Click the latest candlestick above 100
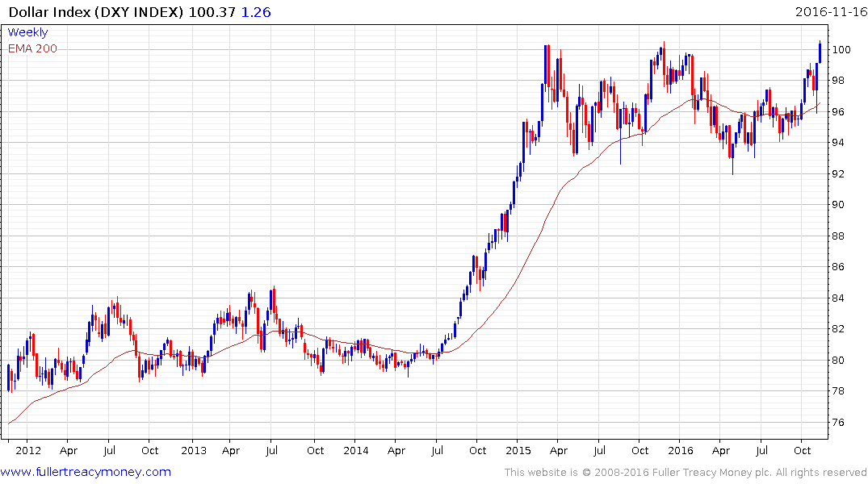Viewport: 868px width, 484px height. tap(820, 52)
